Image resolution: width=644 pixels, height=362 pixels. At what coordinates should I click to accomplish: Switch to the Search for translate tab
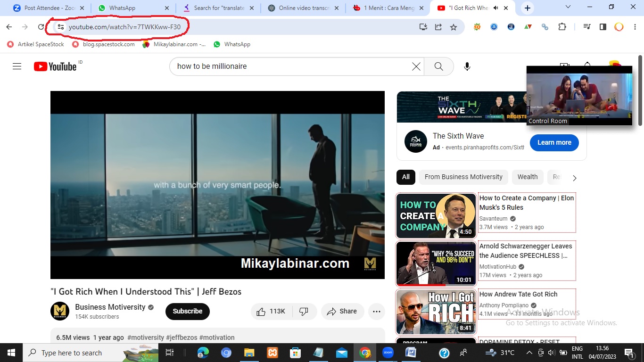[218, 8]
